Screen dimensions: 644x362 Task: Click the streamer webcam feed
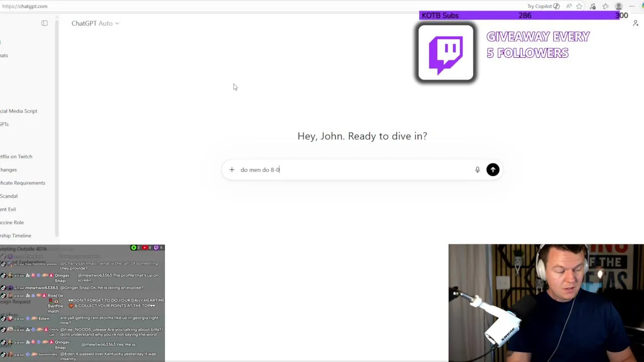[x=546, y=303]
